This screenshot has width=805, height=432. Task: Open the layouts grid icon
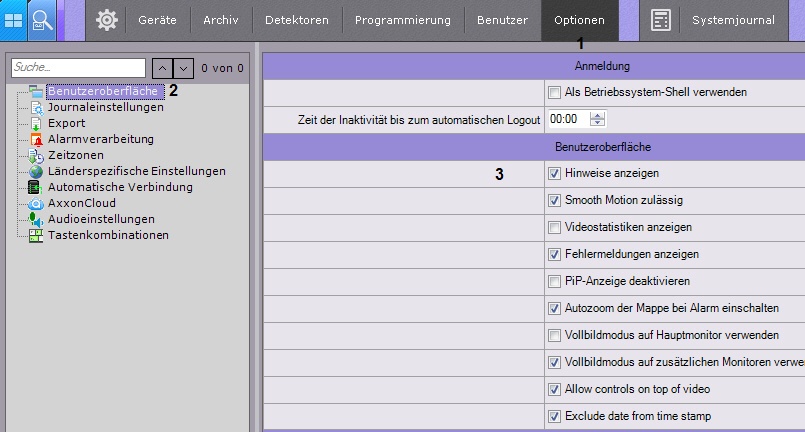point(14,20)
